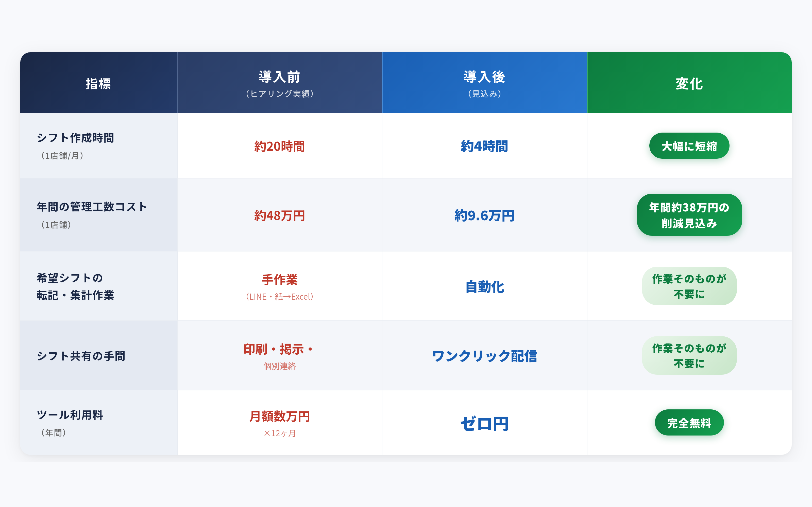The image size is (812, 507).
Task: Click the 指標 column header
Action: pyautogui.click(x=98, y=83)
